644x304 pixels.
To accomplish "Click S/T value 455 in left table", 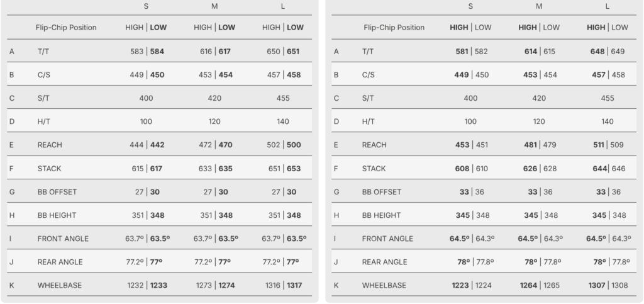I will [x=282, y=98].
